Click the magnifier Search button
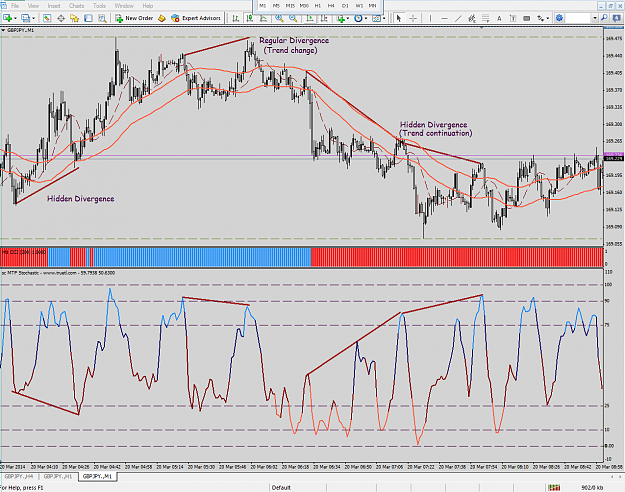 click(604, 18)
